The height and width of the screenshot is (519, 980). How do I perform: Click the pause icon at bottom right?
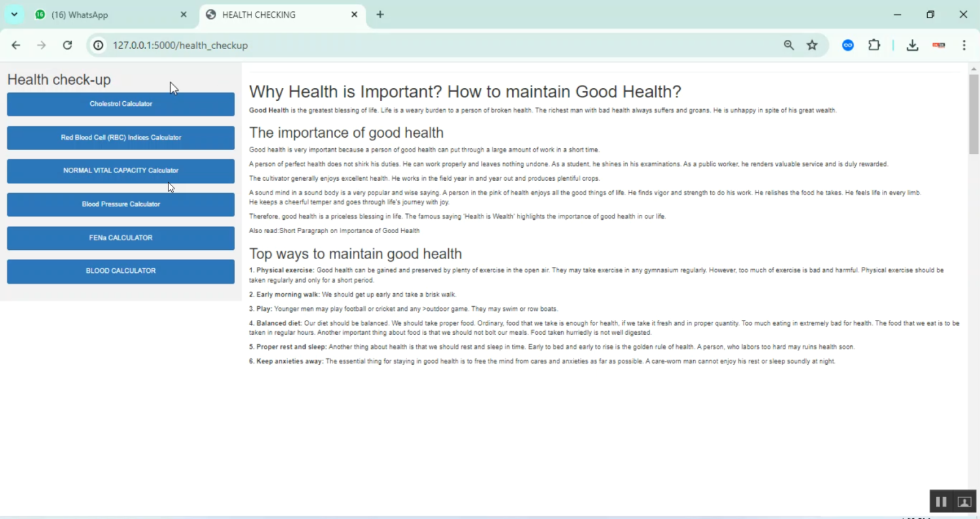click(x=941, y=501)
